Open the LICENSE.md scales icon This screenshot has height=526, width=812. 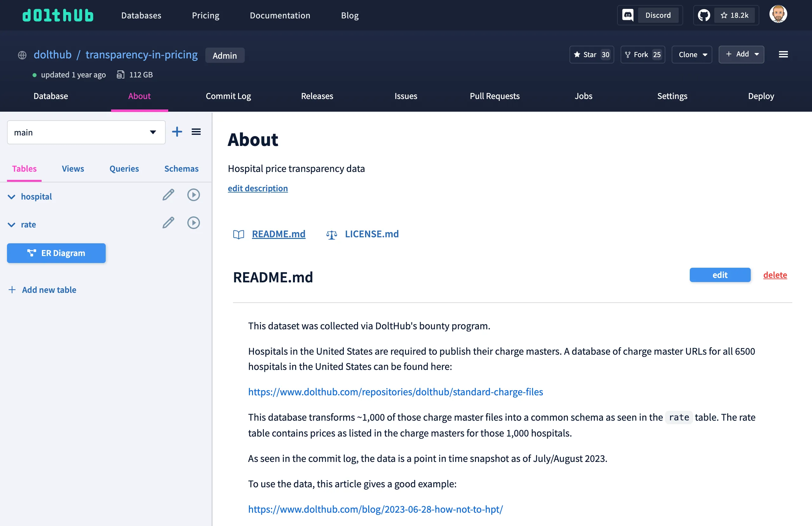tap(331, 234)
